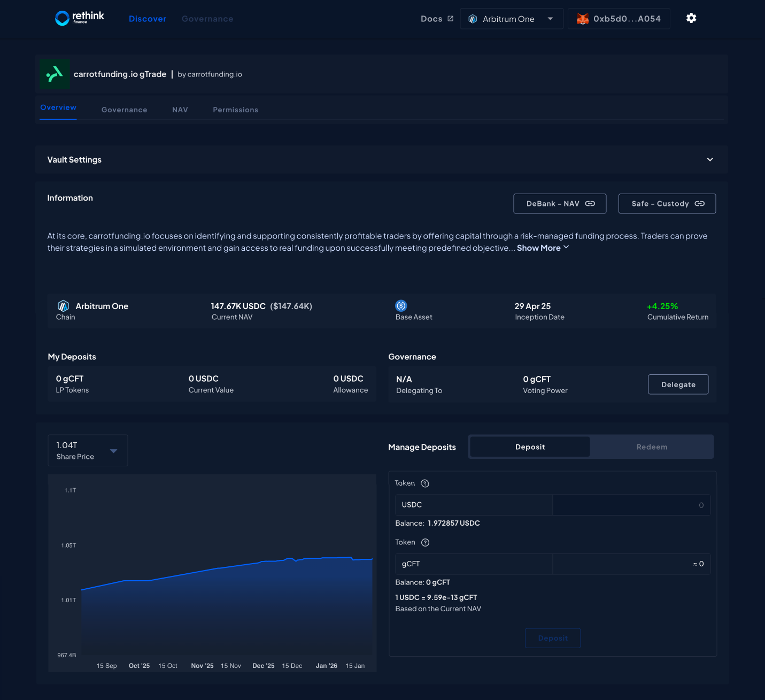
Task: Switch to the Permissions tab
Action: coord(235,110)
